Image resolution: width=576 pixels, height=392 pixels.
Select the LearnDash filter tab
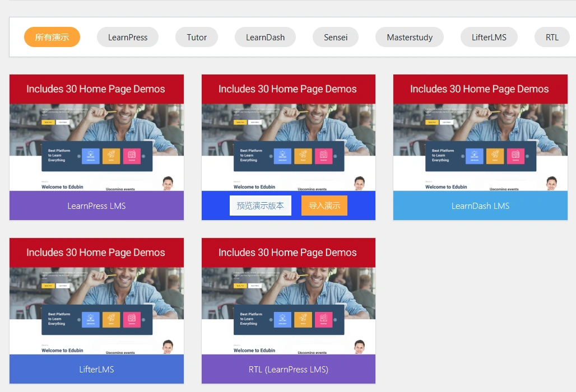pyautogui.click(x=265, y=37)
